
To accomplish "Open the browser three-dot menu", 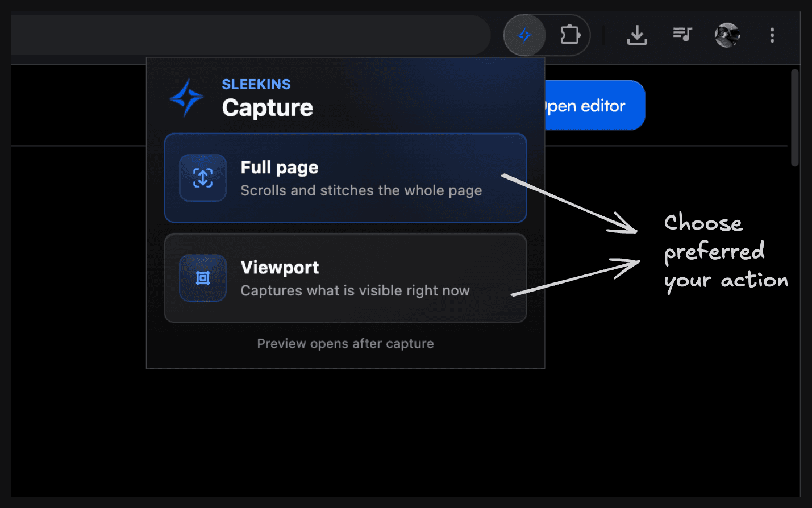I will click(772, 35).
